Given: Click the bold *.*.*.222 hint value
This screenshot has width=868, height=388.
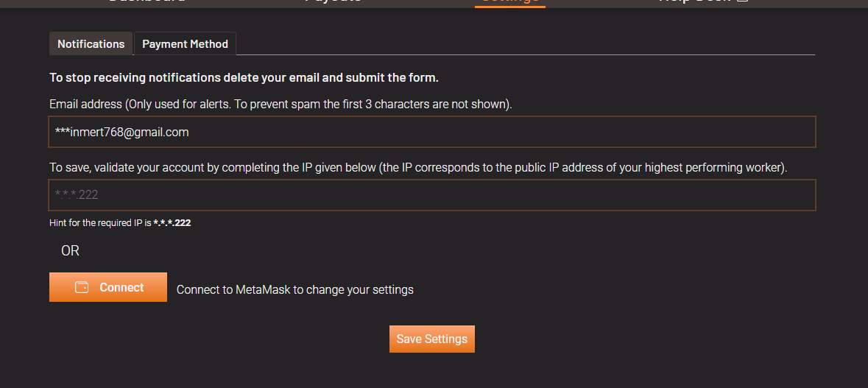Looking at the screenshot, I should [x=172, y=222].
